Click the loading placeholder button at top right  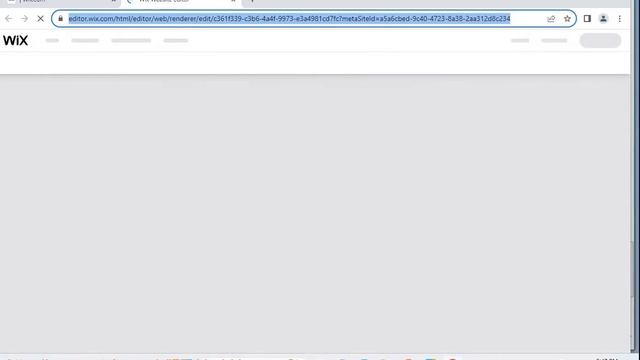(x=600, y=40)
